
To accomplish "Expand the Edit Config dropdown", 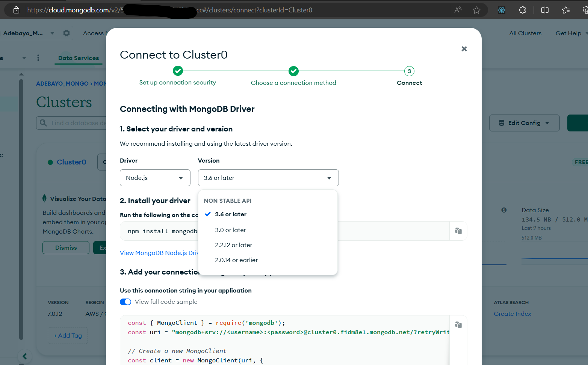I will 524,123.
